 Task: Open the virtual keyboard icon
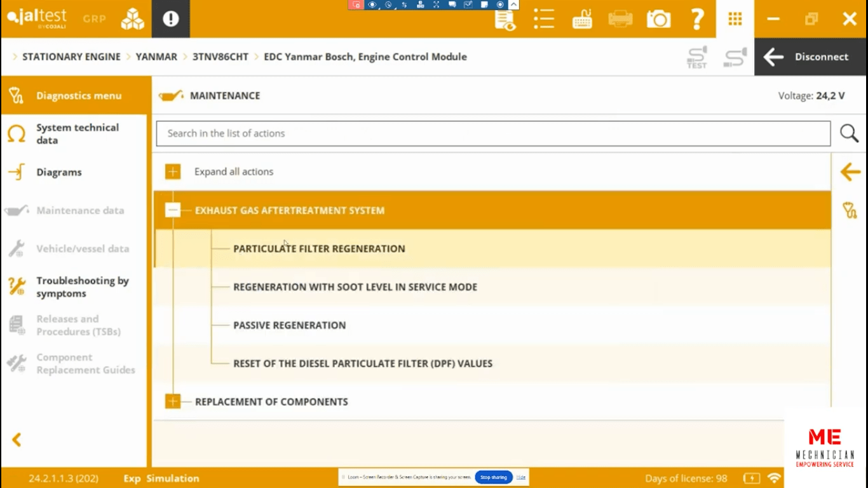[x=582, y=19]
